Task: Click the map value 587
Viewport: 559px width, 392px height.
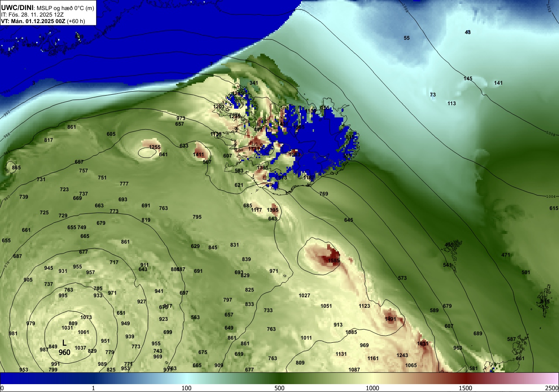Action: [x=511, y=339]
